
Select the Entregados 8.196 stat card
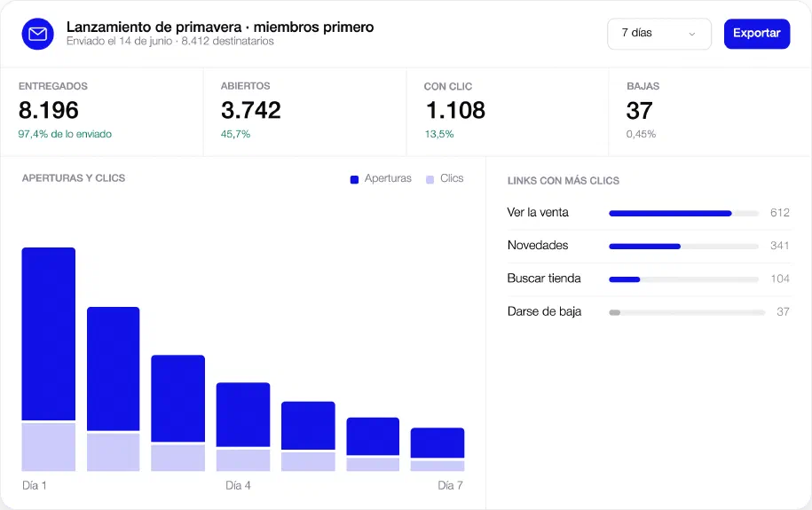(101, 112)
